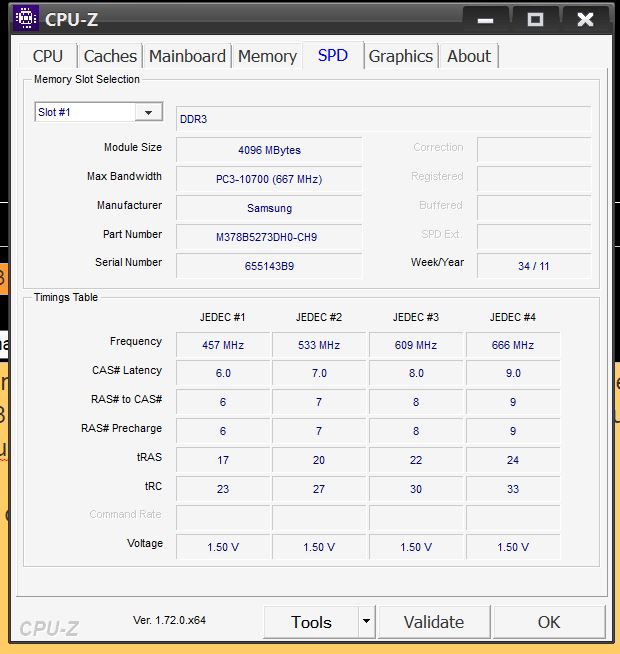Click the JEDEC #3 column header
This screenshot has height=654, width=620.
click(x=416, y=317)
